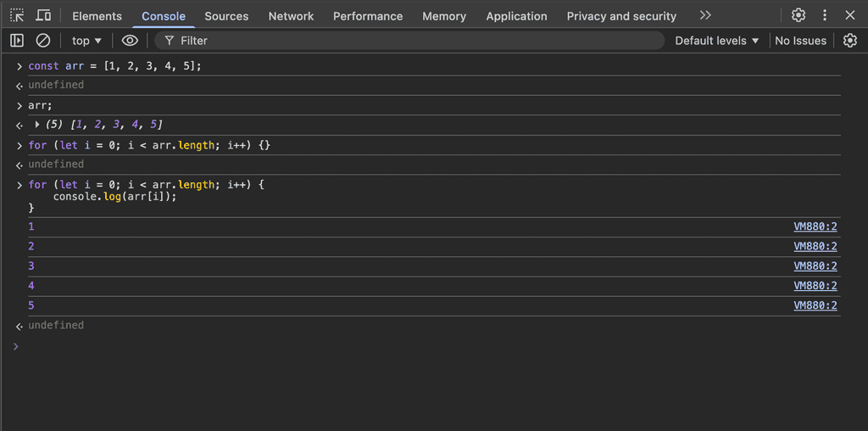
Task: Expand the (5) array output
Action: point(37,125)
